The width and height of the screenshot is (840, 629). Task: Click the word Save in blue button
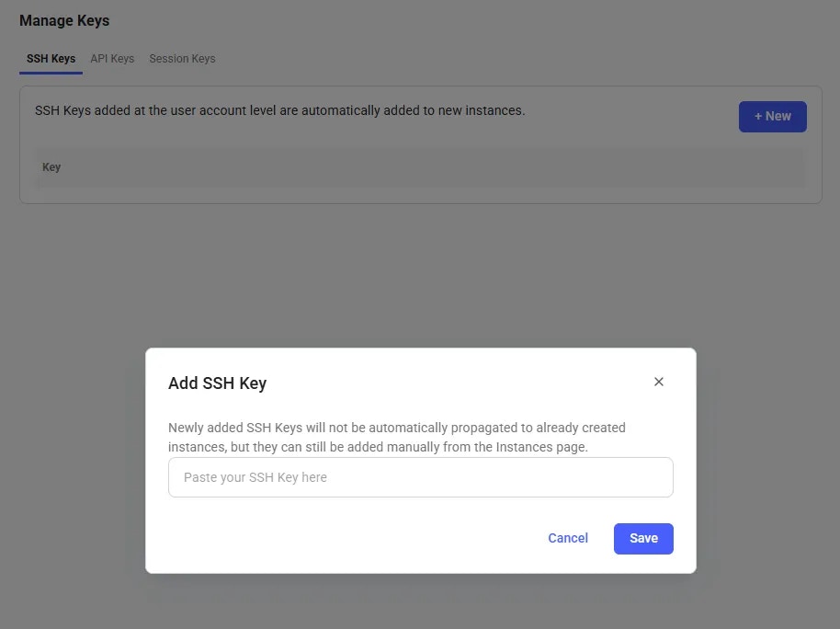point(643,538)
